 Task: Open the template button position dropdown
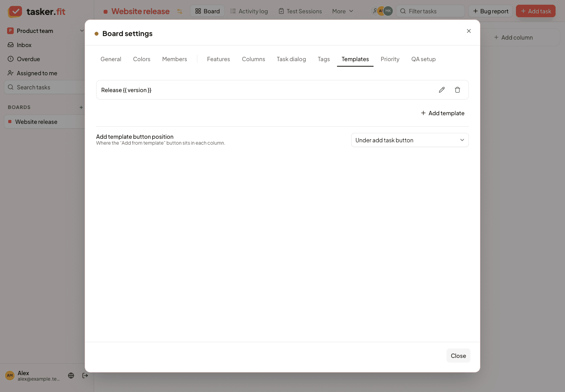coord(410,140)
